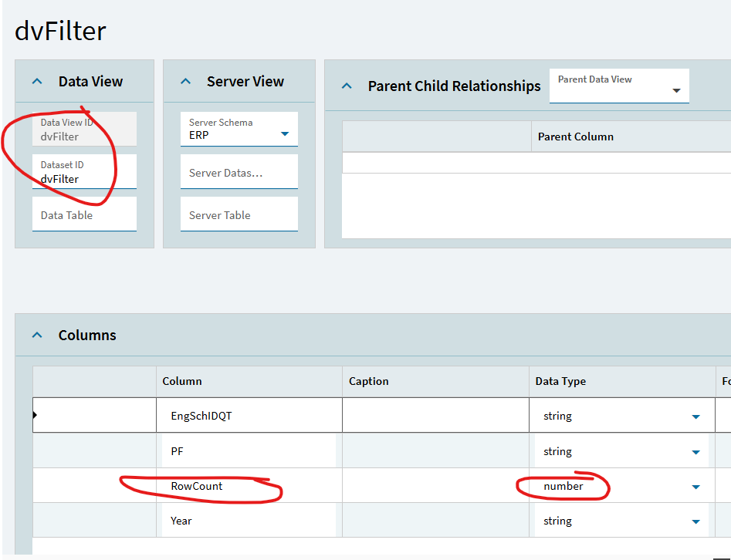The width and height of the screenshot is (731, 560).
Task: Click the empty row under Parent Column
Action: click(536, 163)
